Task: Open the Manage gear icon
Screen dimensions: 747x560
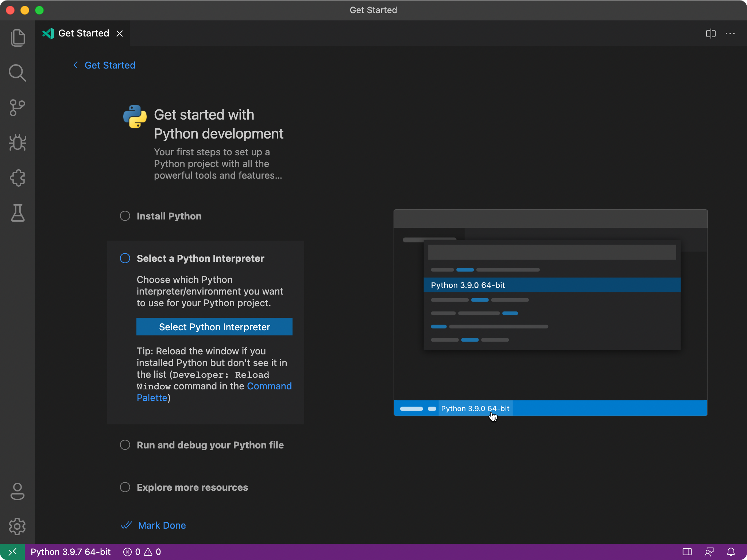Action: tap(18, 526)
